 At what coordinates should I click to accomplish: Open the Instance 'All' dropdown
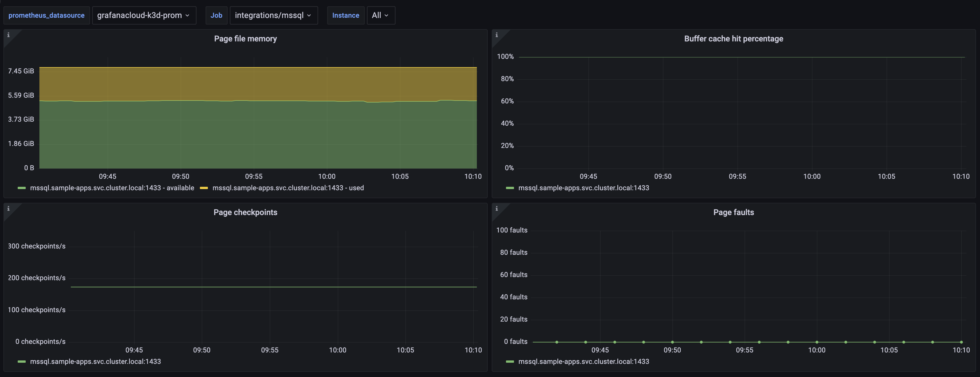tap(380, 15)
